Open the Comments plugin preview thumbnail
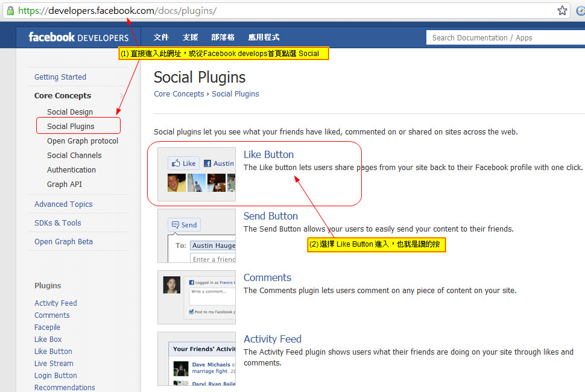Screen dimensions: 585x392 point(197,297)
